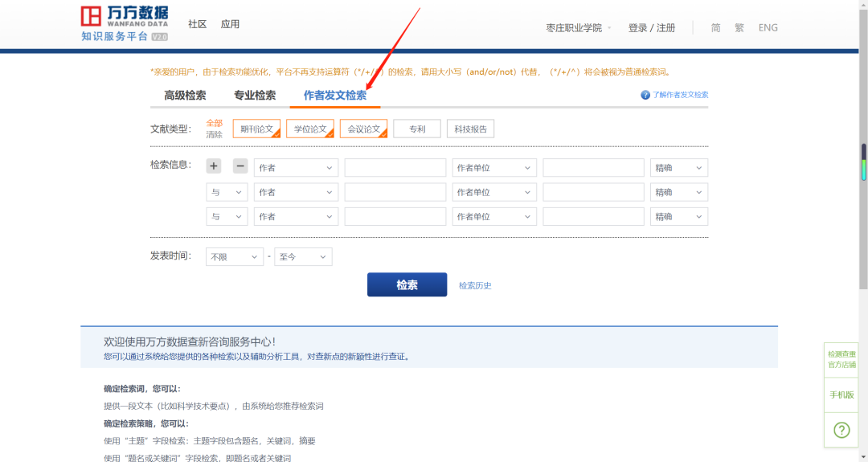Open the 不限 start year dropdown
The width and height of the screenshot is (868, 462).
tap(235, 257)
